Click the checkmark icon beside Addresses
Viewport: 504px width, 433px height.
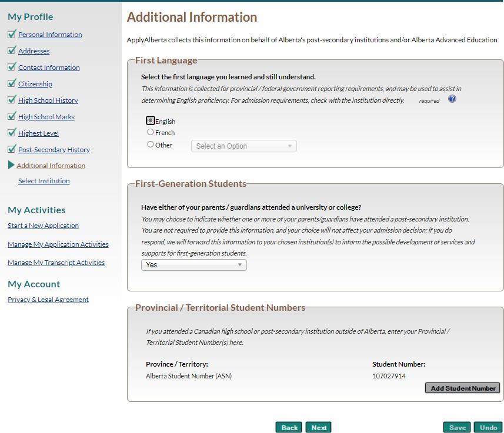tap(12, 50)
